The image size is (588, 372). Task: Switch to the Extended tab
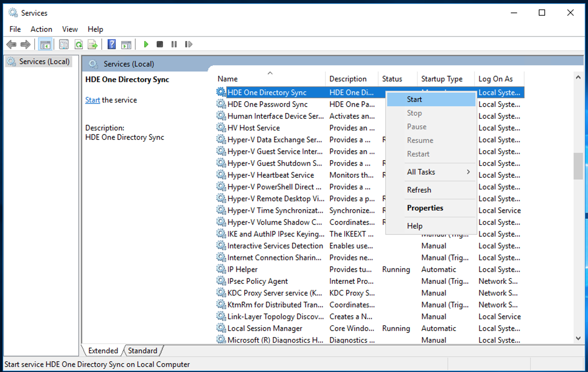(x=103, y=351)
